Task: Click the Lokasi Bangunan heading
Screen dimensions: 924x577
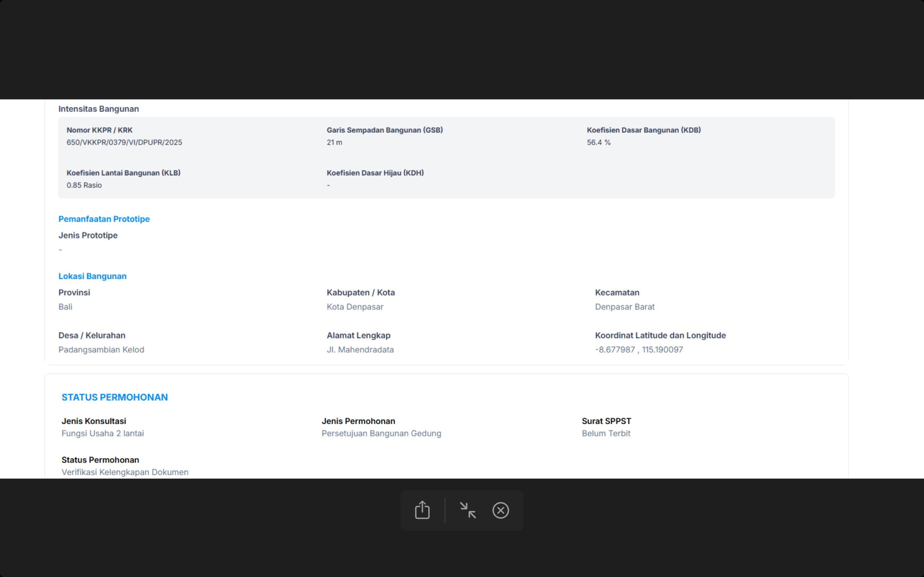Action: (92, 276)
